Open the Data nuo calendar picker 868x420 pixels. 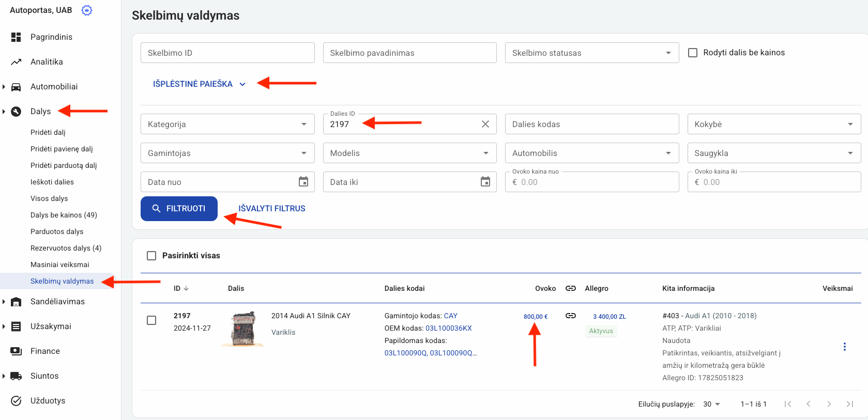click(x=303, y=182)
